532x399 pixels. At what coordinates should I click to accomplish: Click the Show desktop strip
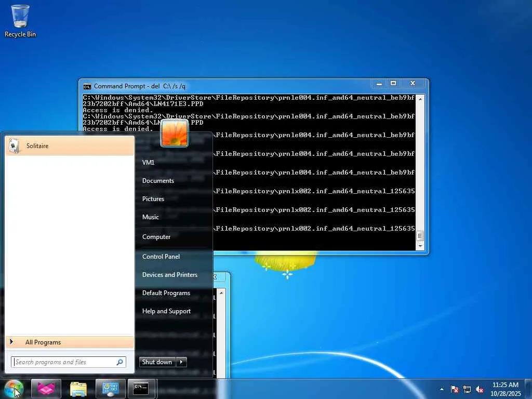(528, 389)
